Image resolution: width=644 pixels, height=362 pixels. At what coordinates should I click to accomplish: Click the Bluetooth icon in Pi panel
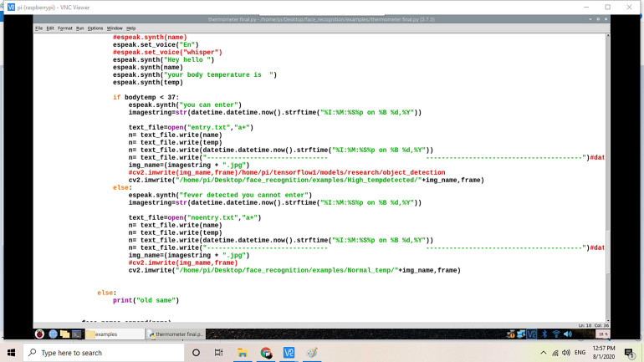544,334
